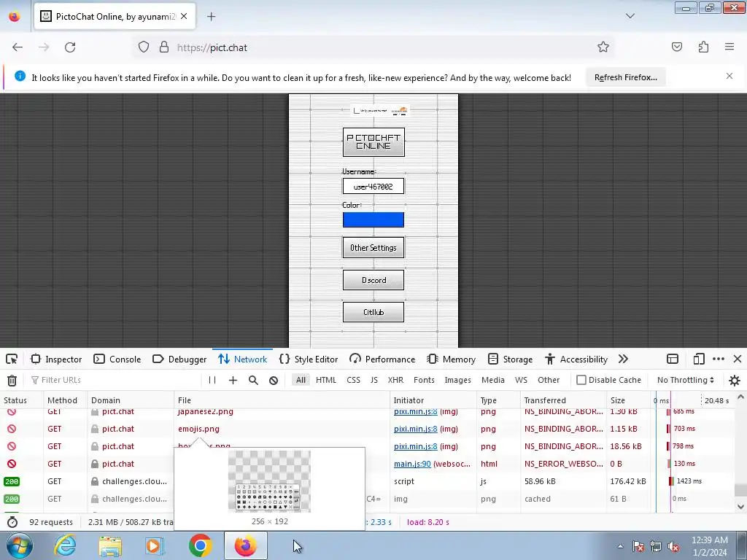Screen dimensions: 747x560
Task: Filter requests by Other type
Action: tap(549, 380)
